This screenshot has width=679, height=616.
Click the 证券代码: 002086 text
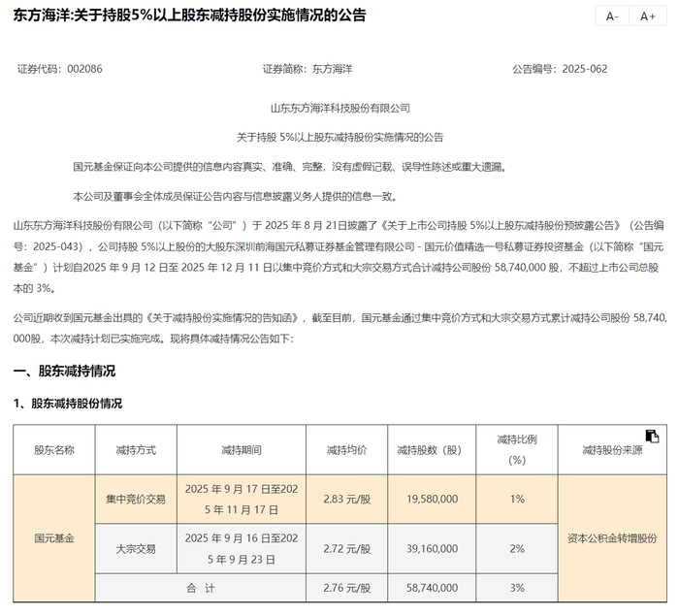point(60,69)
